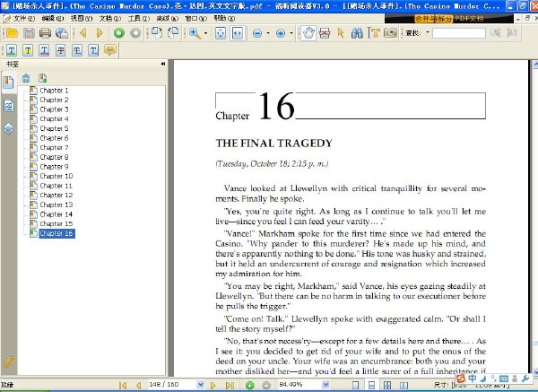Open the 编辑 (Edit) menu
538x392 pixels.
pyautogui.click(x=53, y=19)
